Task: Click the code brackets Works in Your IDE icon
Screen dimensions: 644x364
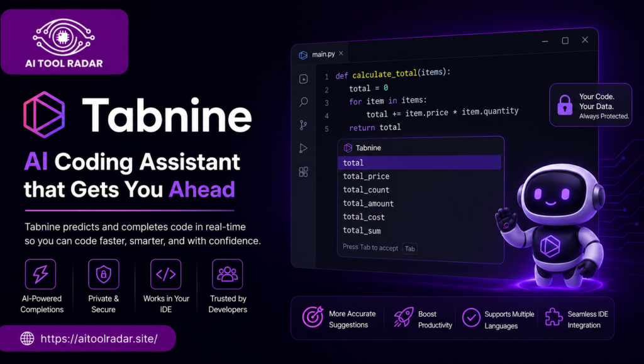Action: 165,274
